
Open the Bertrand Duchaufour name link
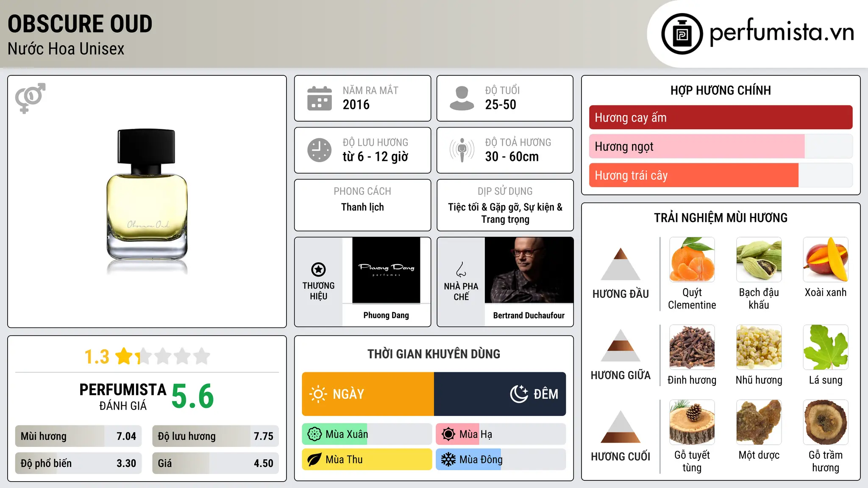529,315
